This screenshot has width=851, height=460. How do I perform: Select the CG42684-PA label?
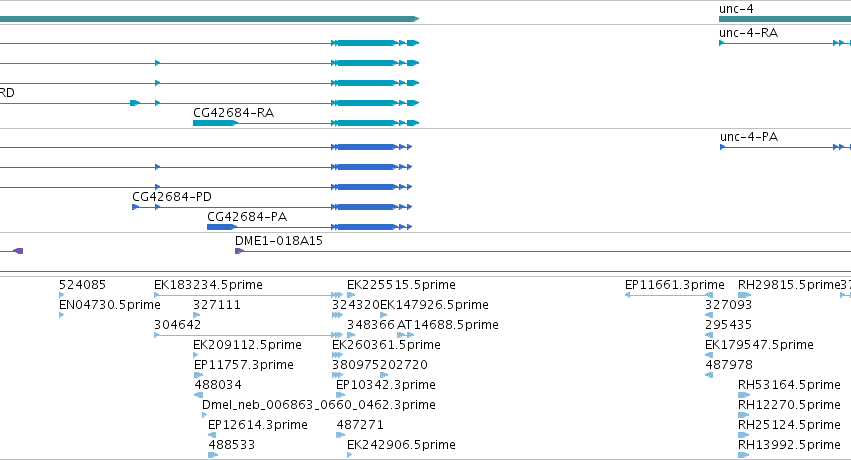click(247, 216)
